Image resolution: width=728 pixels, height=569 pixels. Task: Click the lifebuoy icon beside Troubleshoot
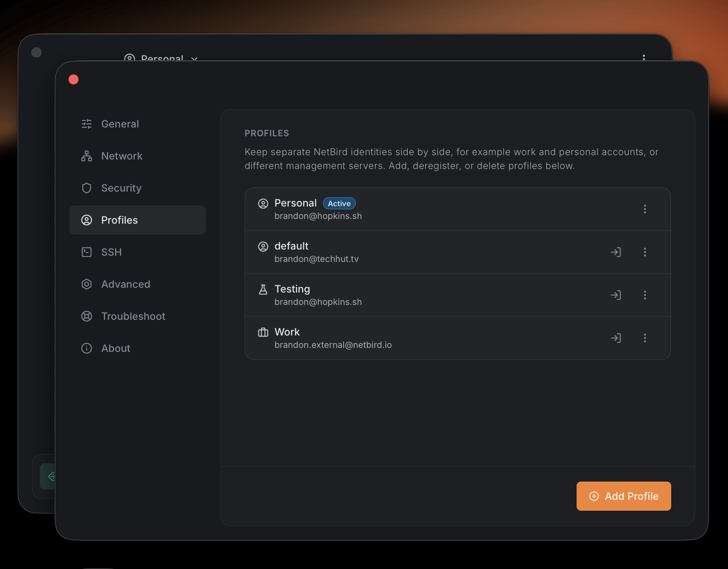(87, 316)
